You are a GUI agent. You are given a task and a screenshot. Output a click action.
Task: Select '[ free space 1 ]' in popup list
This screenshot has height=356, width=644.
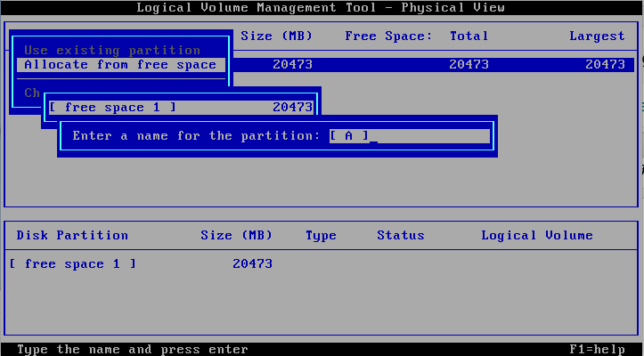(112, 108)
